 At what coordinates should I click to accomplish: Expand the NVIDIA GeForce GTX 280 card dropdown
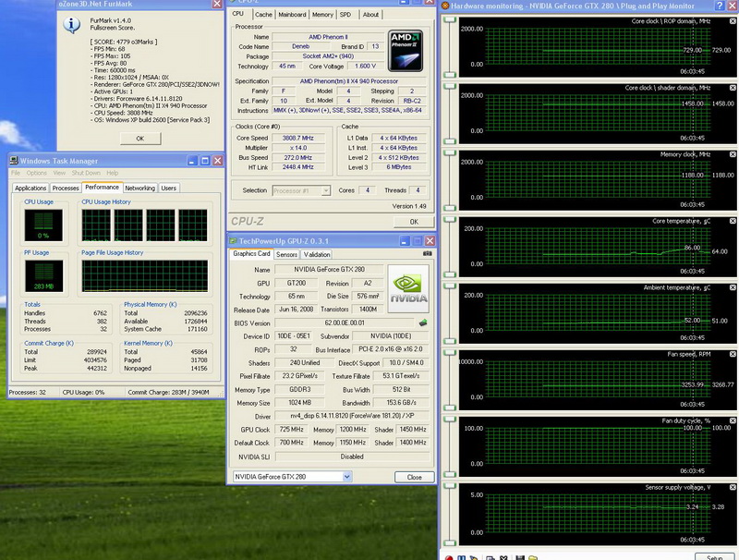[x=347, y=477]
